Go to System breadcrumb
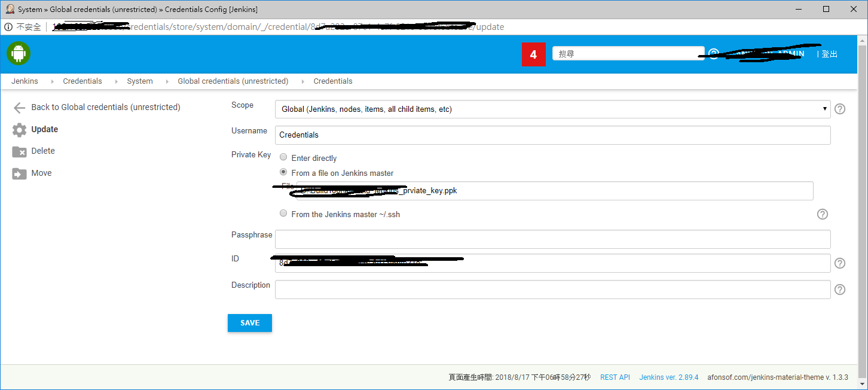868x390 pixels. tap(140, 81)
